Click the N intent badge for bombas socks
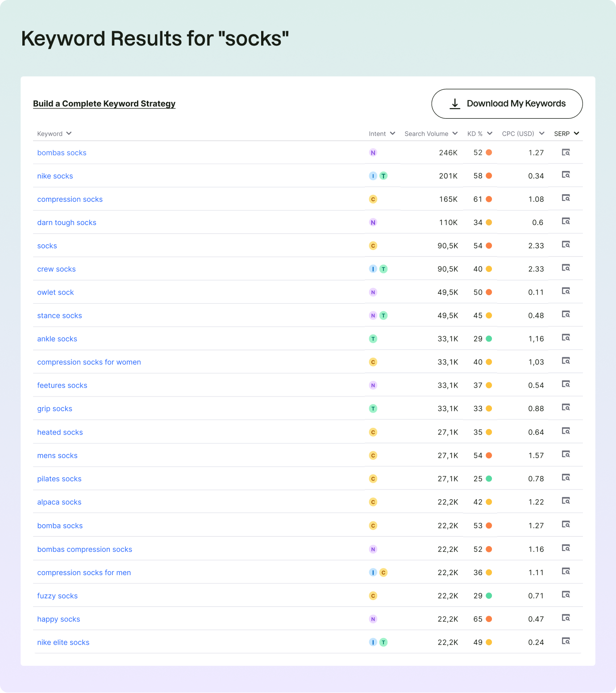The width and height of the screenshot is (616, 693). coord(373,153)
